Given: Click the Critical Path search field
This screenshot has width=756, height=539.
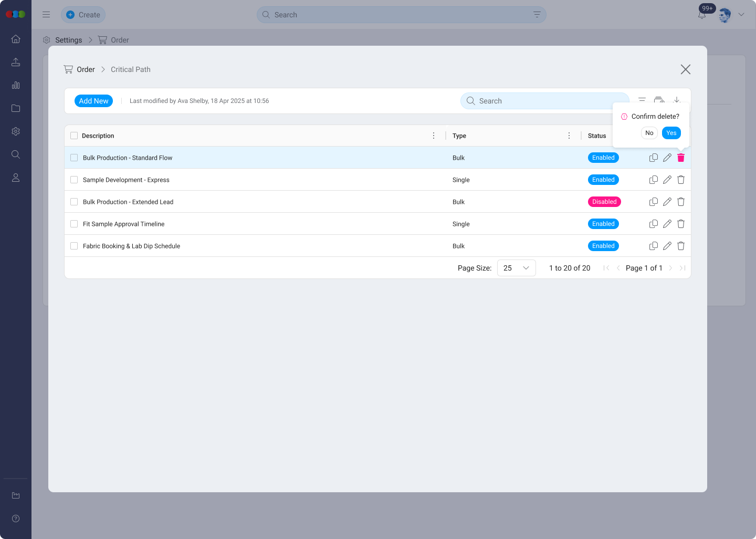Looking at the screenshot, I should [x=546, y=101].
